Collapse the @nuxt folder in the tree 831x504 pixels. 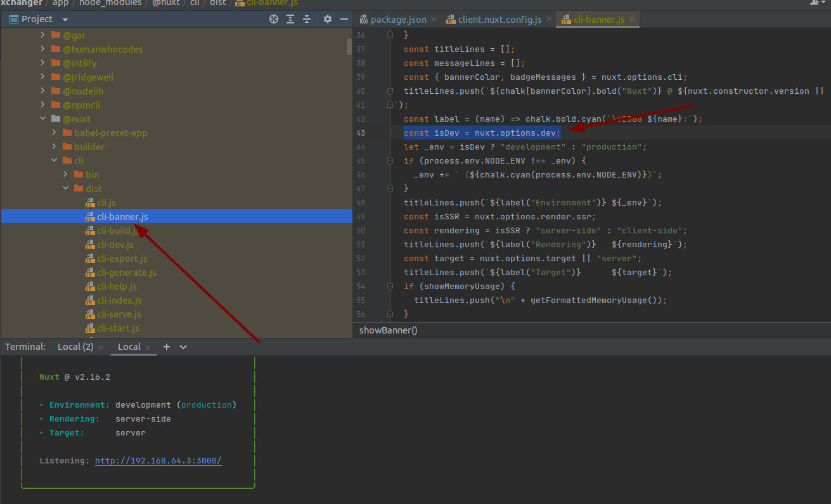point(43,119)
